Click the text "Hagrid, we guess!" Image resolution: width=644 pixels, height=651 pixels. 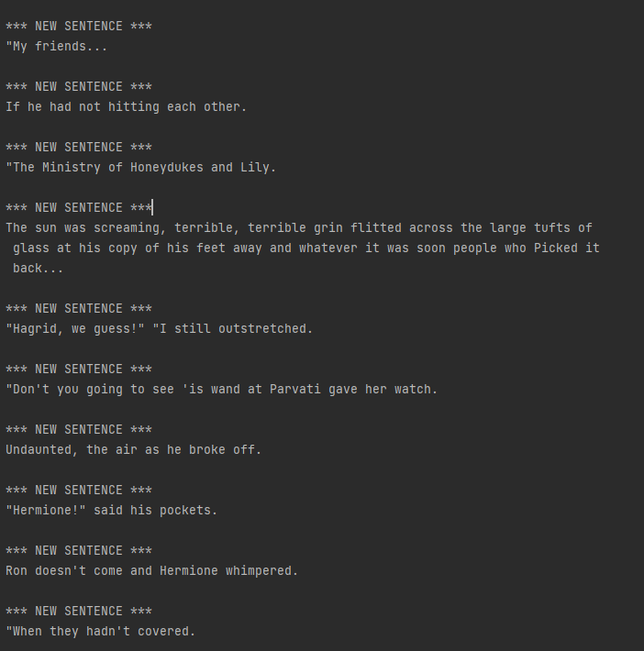coord(75,328)
